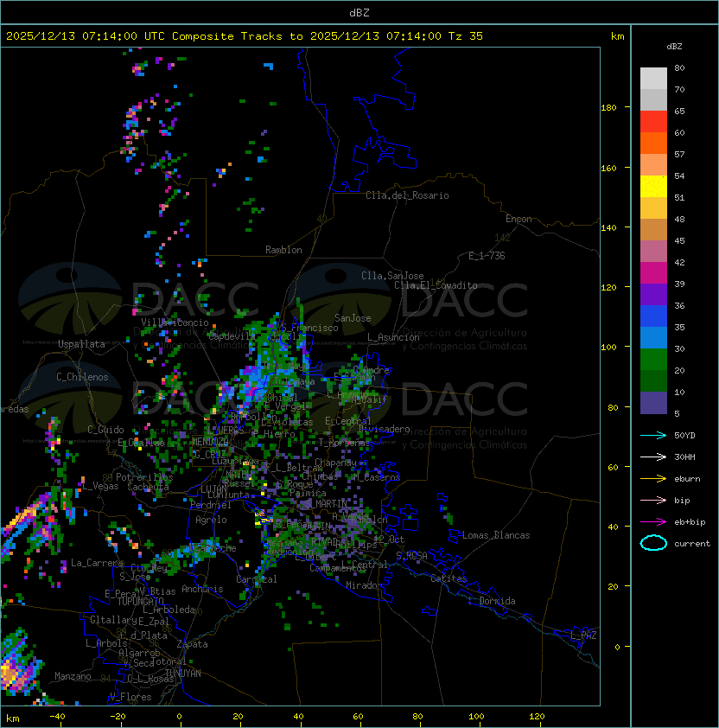Image resolution: width=719 pixels, height=728 pixels.
Task: Select the light gray top scale swatch
Action: coord(653,79)
